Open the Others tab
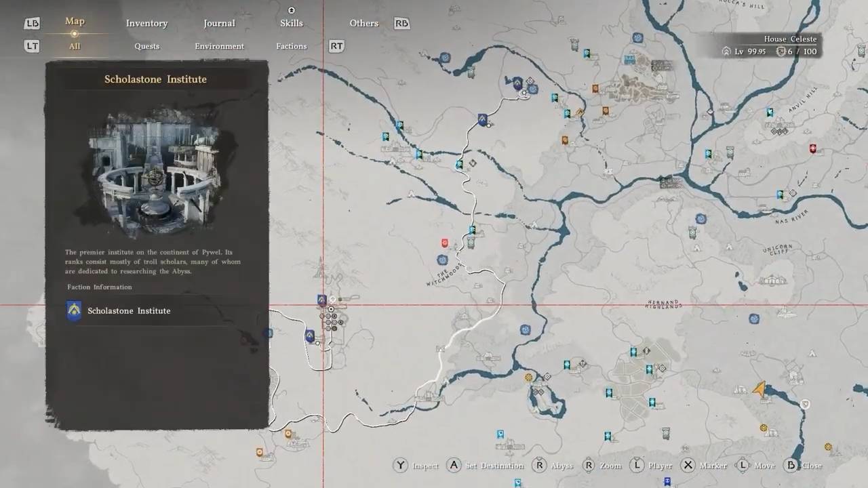The image size is (868, 488). (x=364, y=23)
